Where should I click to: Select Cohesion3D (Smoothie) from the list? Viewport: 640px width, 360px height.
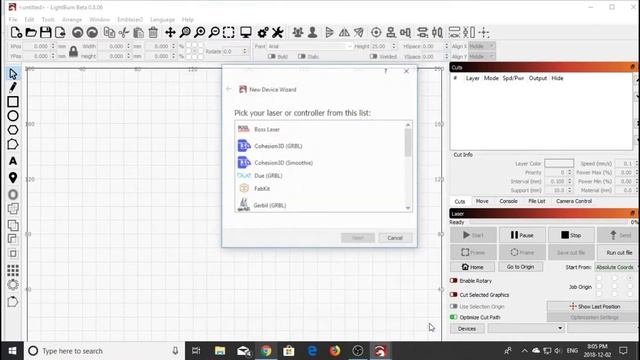coord(320,162)
